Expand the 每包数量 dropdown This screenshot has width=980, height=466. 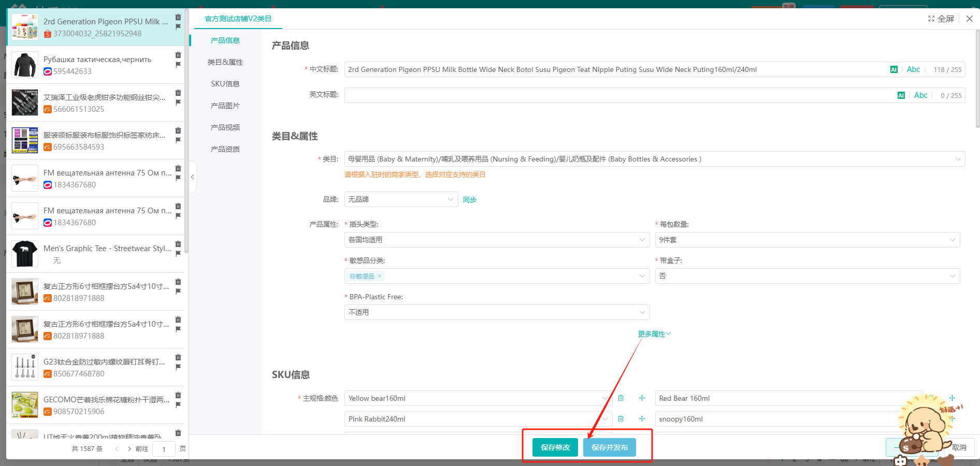[807, 240]
